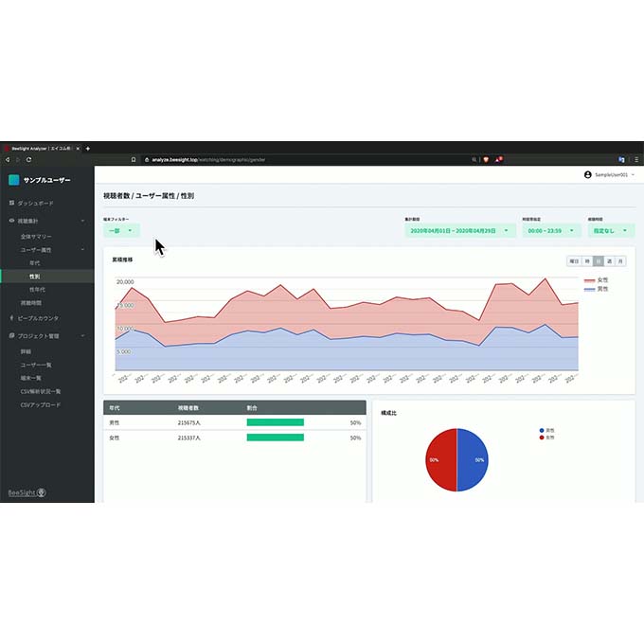The image size is (644, 644).
Task: Click the lock icon in the address bar
Action: (147, 160)
